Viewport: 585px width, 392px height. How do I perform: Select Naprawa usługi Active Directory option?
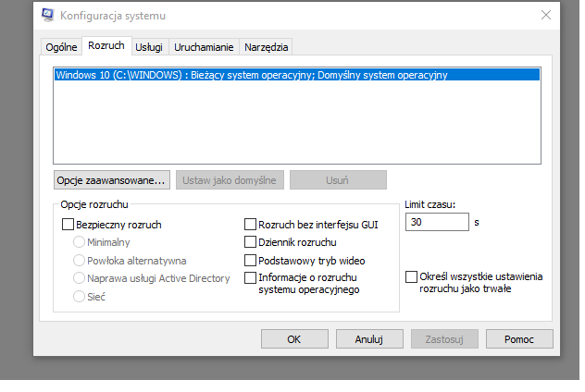79,278
